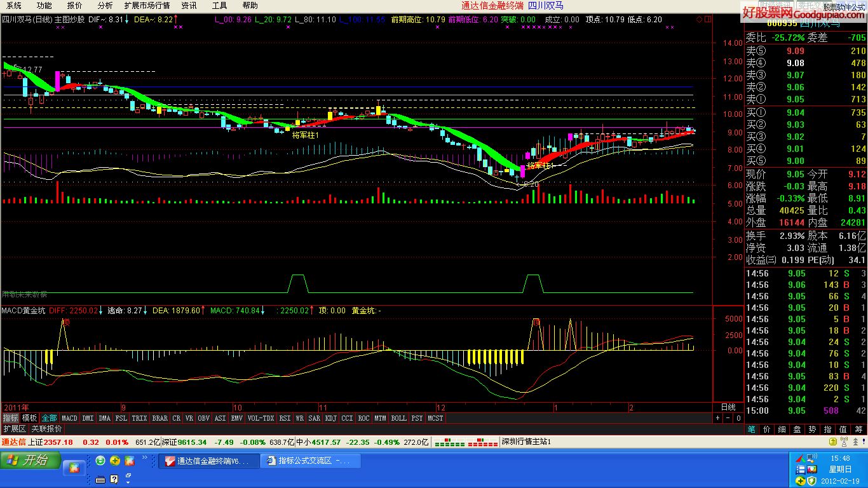
Task: Open the 帮助 menu
Action: pyautogui.click(x=250, y=5)
